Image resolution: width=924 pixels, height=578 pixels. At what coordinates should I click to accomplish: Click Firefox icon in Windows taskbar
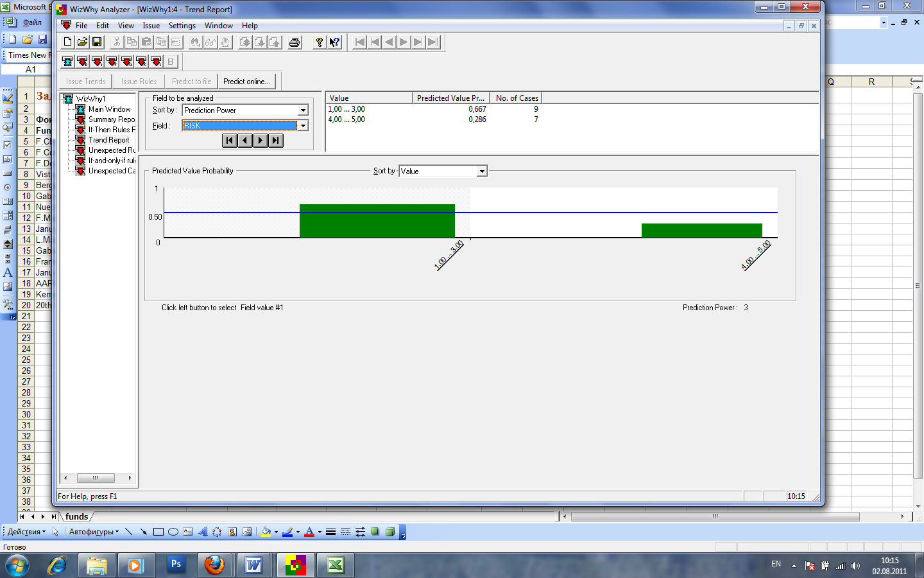(214, 565)
